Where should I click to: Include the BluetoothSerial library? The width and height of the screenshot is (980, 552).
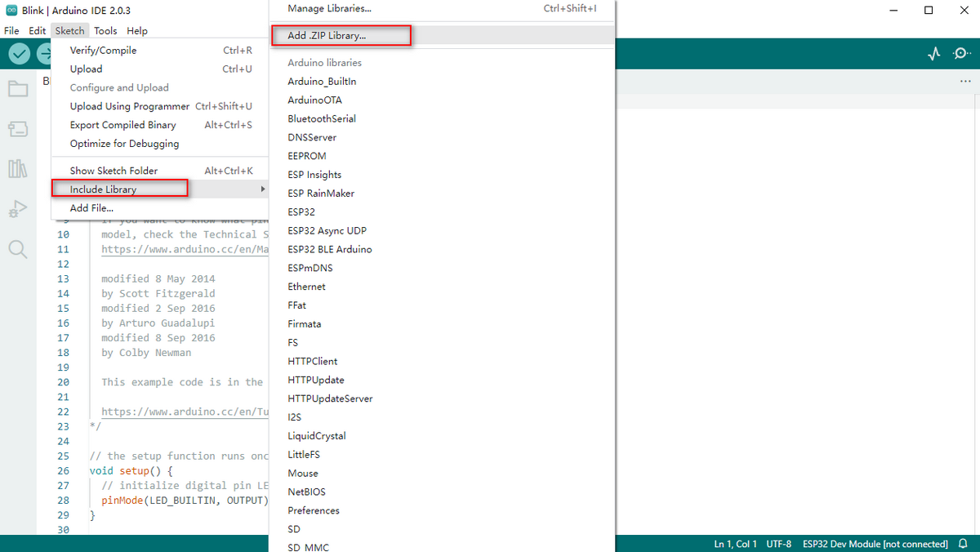click(x=442, y=118)
